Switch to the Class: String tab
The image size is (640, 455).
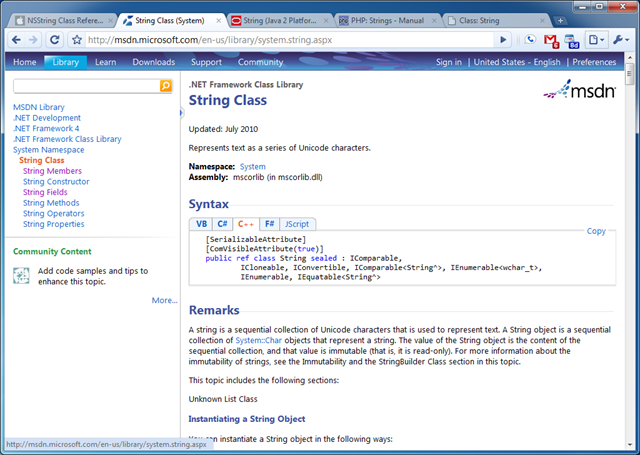tap(494, 20)
